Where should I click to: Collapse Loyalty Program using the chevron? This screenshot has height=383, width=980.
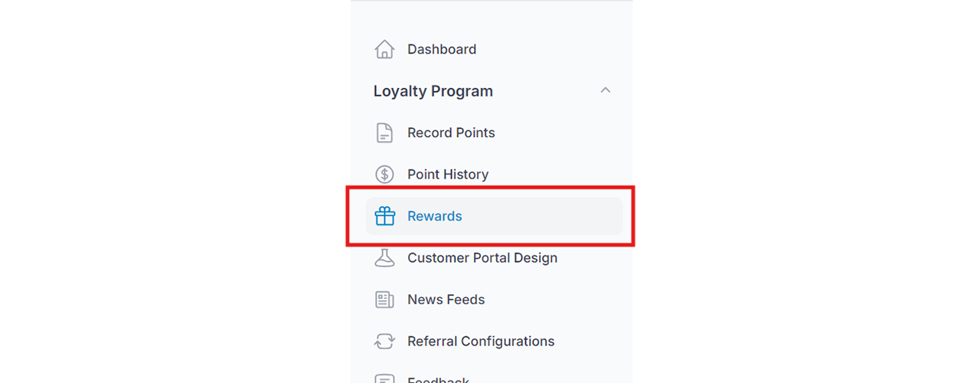tap(606, 90)
